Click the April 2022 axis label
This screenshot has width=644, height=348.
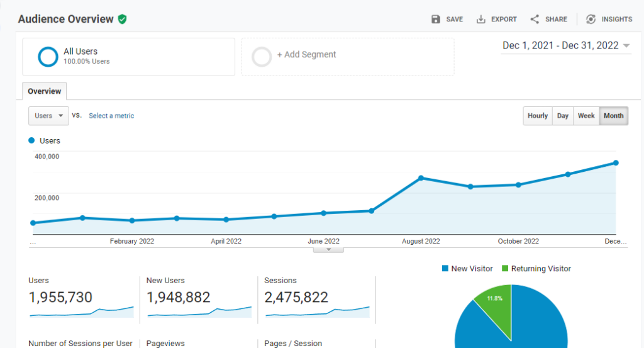(226, 241)
